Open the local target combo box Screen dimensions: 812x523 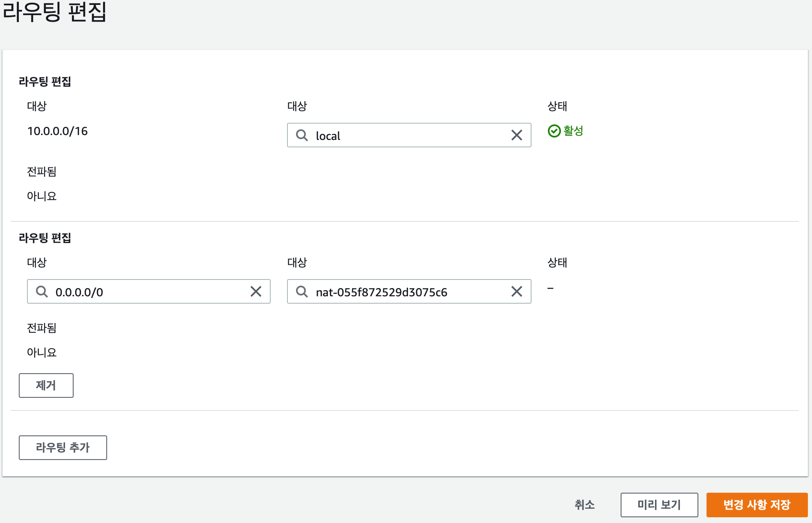click(x=409, y=135)
